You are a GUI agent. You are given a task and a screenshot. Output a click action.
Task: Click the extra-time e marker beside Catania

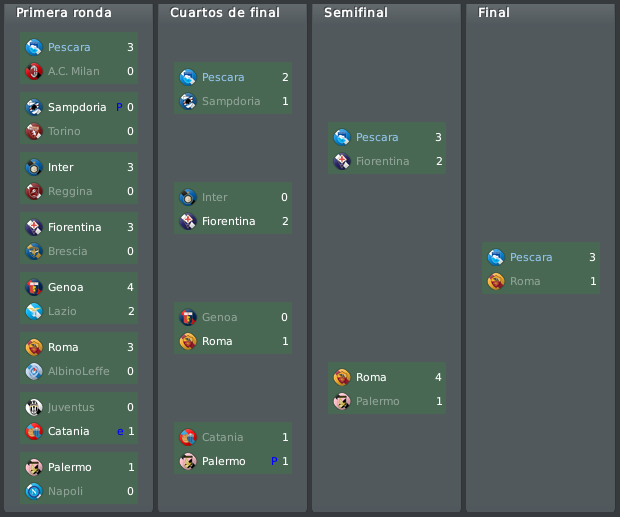pos(120,432)
